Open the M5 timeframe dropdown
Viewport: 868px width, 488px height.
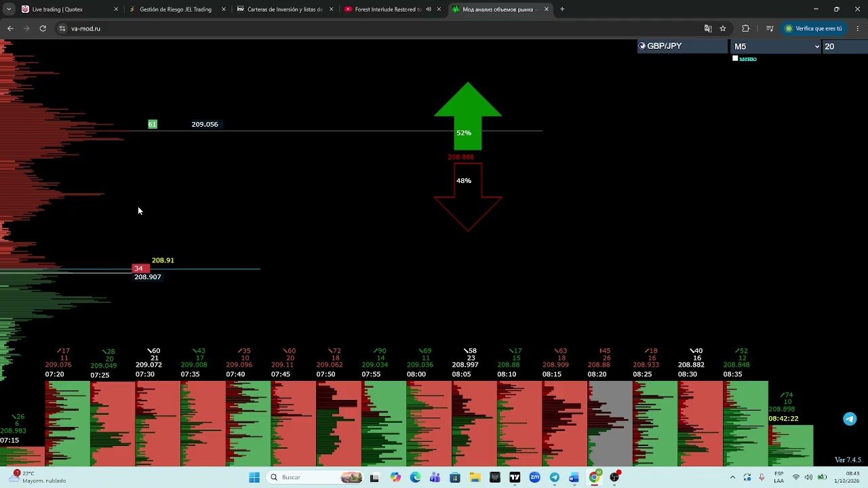776,46
